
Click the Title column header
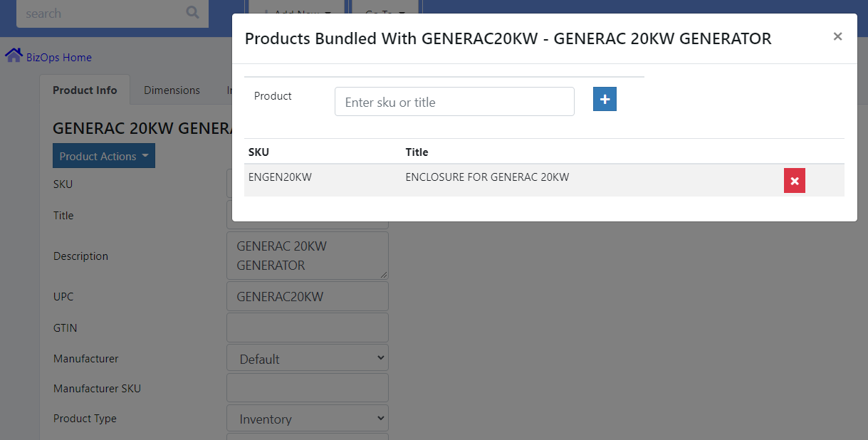pyautogui.click(x=417, y=152)
